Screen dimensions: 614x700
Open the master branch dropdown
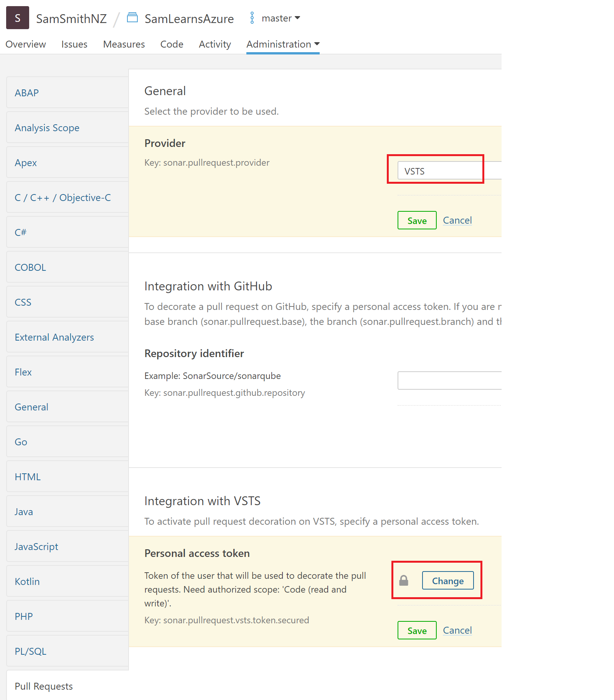pyautogui.click(x=281, y=18)
